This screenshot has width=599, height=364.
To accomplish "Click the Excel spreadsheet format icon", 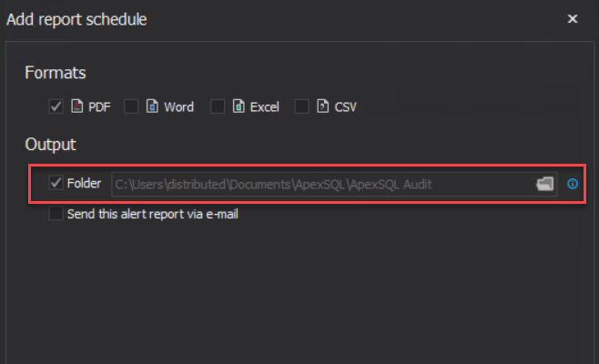I will 239,106.
